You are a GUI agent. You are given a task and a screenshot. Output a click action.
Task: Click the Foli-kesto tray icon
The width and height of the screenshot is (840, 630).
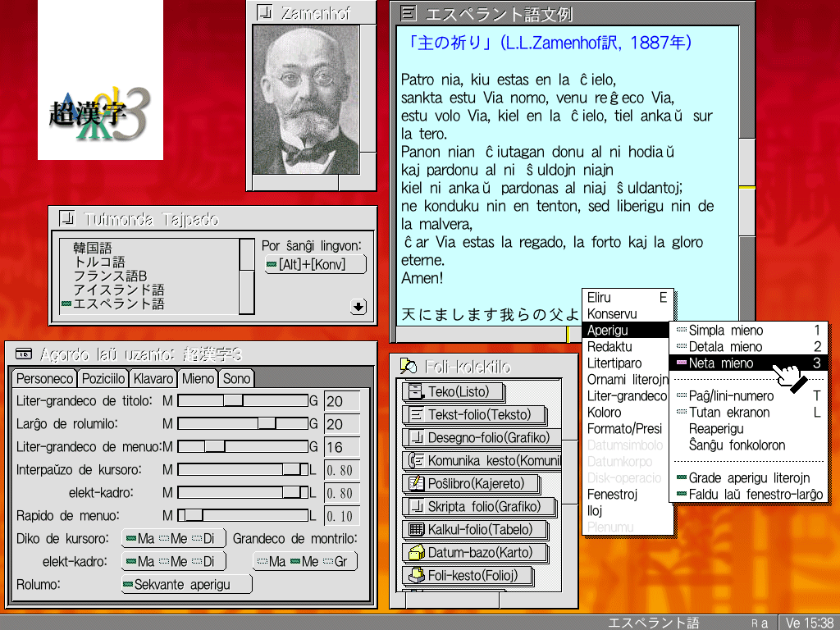(x=415, y=576)
